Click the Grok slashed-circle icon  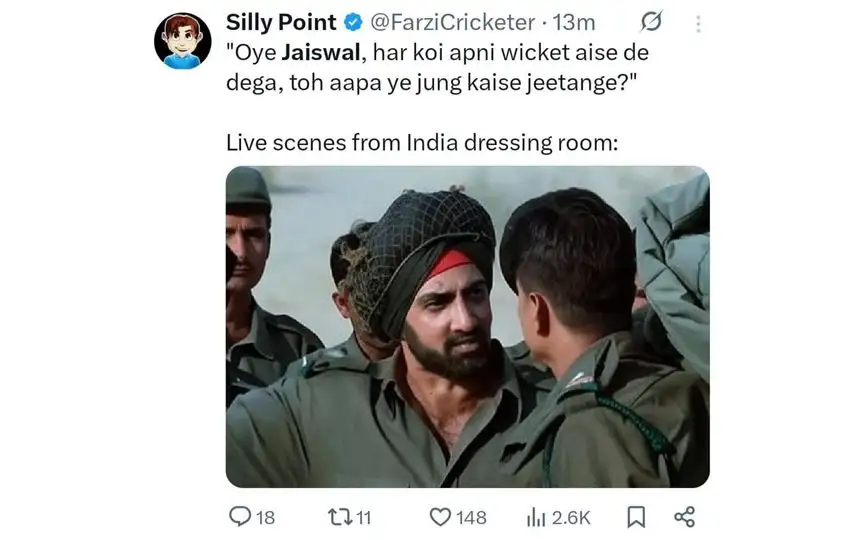click(651, 21)
